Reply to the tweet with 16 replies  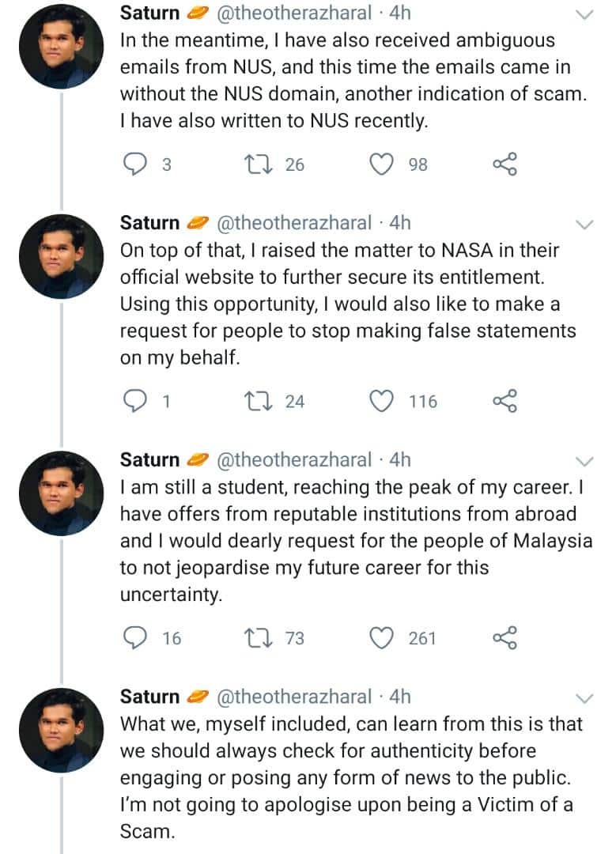pyautogui.click(x=134, y=638)
